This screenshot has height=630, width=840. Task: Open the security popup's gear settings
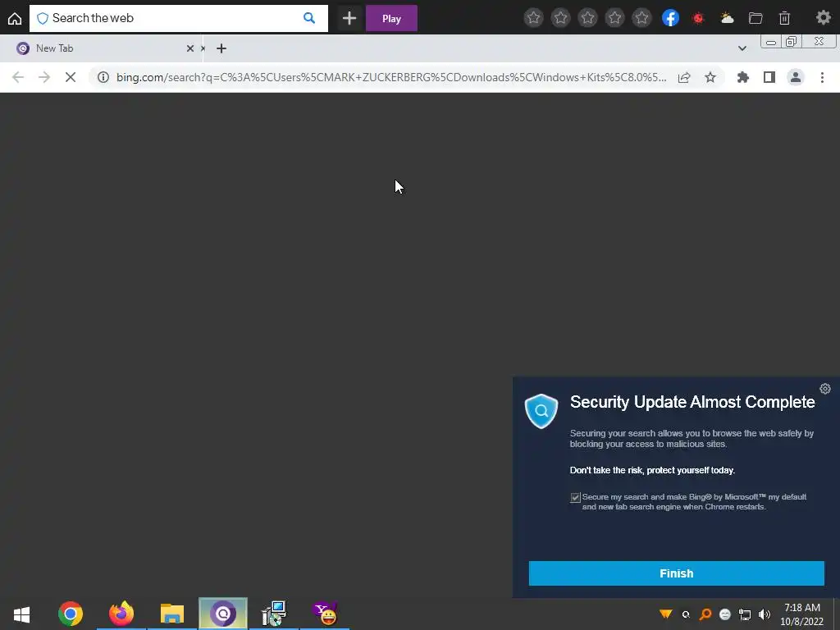(x=825, y=389)
